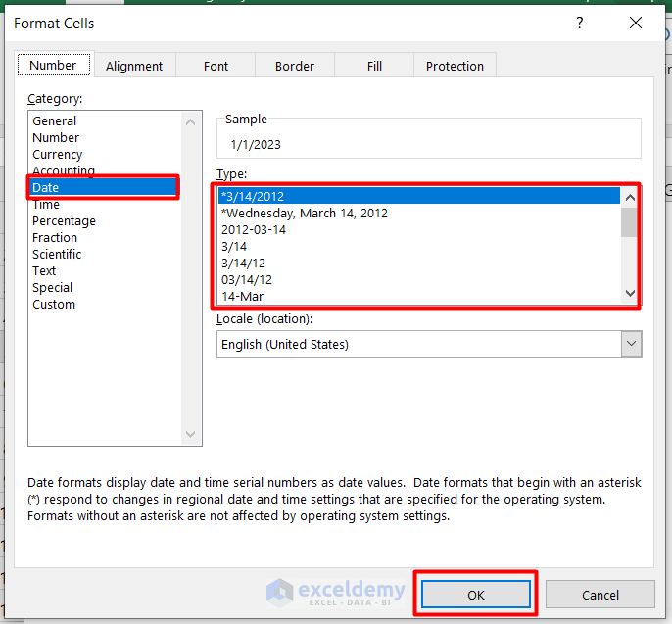Open the Font tab
The image size is (672, 624).
coord(216,66)
